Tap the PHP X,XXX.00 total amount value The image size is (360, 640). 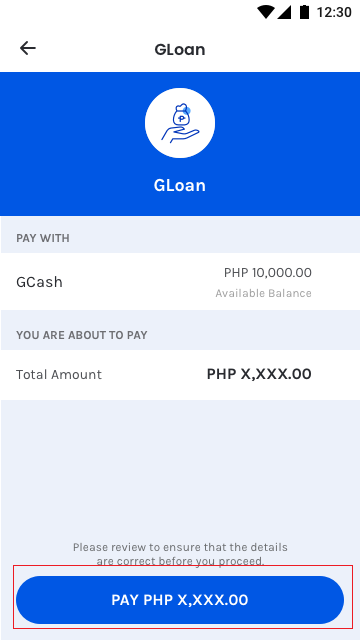[x=259, y=374]
